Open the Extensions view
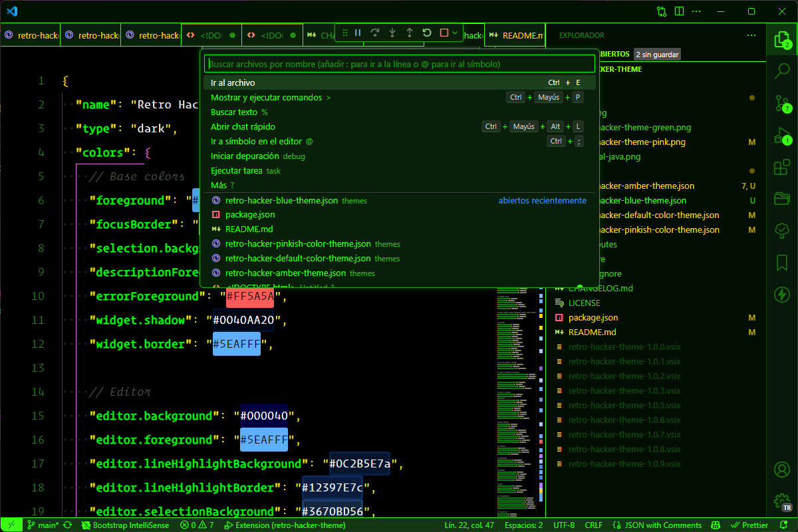Screen dimensions: 798x532 [x=782, y=168]
